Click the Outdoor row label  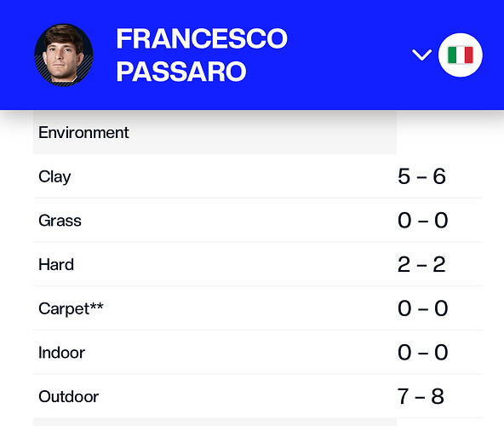(x=68, y=396)
